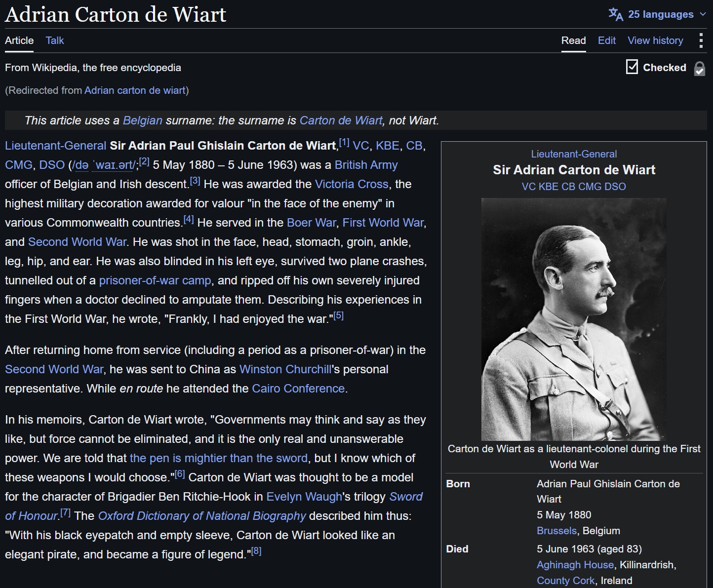Open the languages translation icon
This screenshot has height=588, width=713.
[616, 14]
